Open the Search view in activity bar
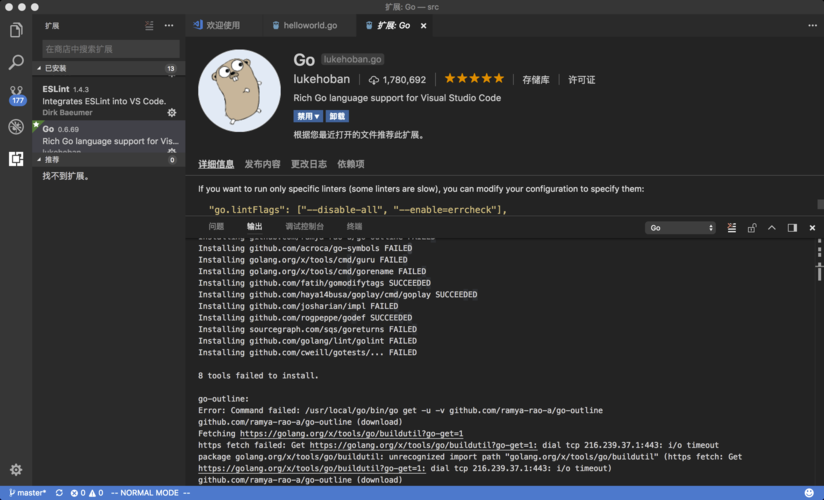824x500 pixels. [16, 62]
